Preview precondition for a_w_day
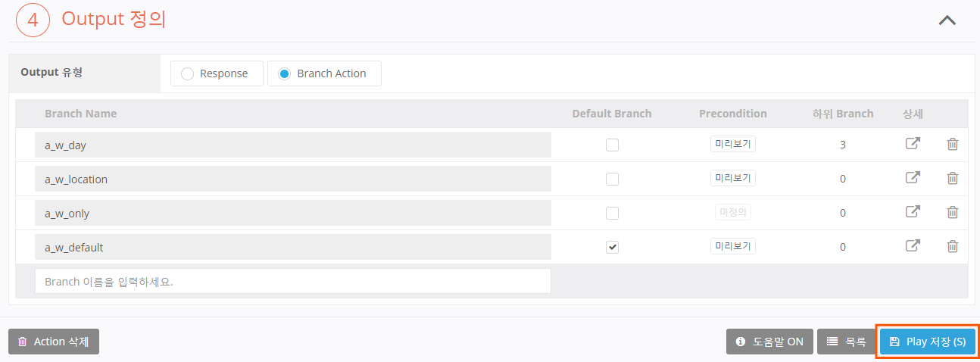 point(732,144)
